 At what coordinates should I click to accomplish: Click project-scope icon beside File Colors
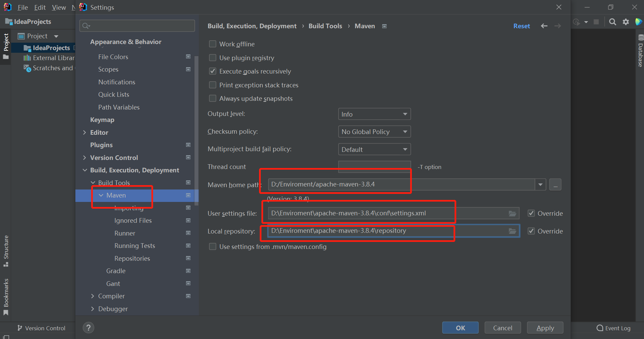pos(188,56)
